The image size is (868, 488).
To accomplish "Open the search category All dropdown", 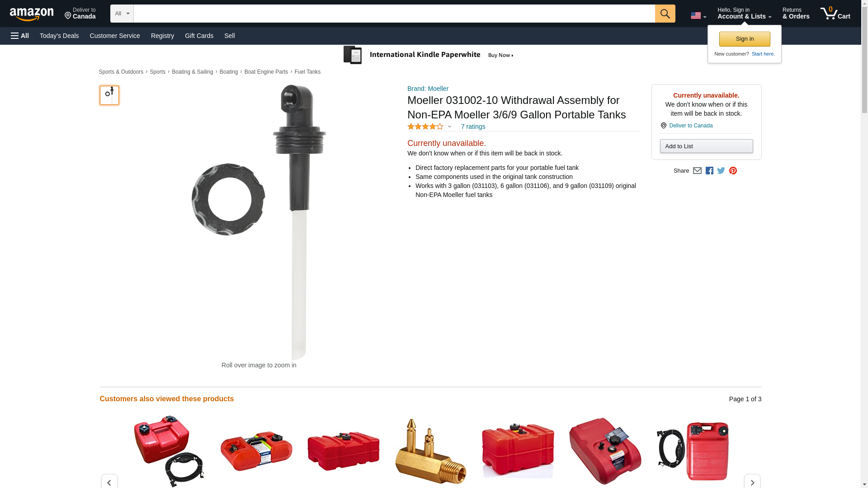I will point(122,14).
